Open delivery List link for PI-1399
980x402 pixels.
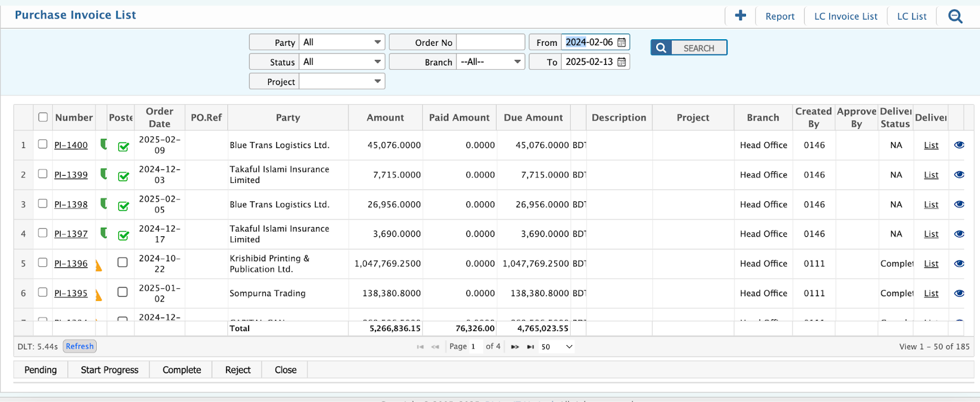pos(931,175)
